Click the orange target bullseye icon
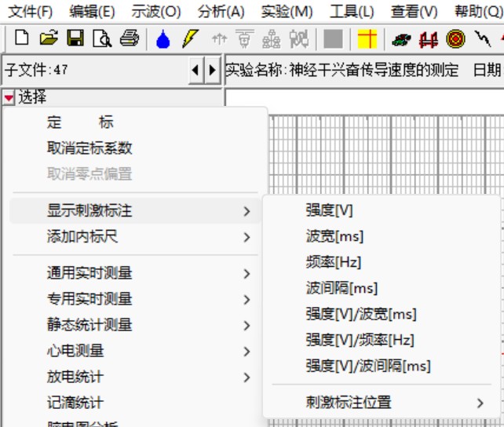 click(x=455, y=39)
